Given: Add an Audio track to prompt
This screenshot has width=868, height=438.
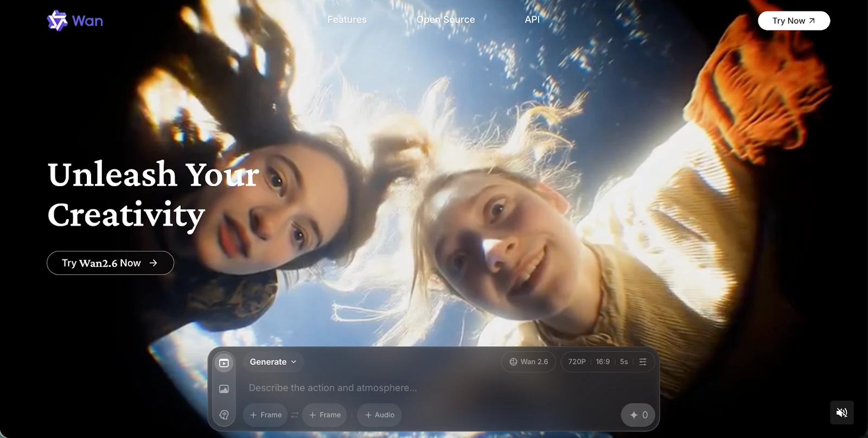Looking at the screenshot, I should click(379, 415).
